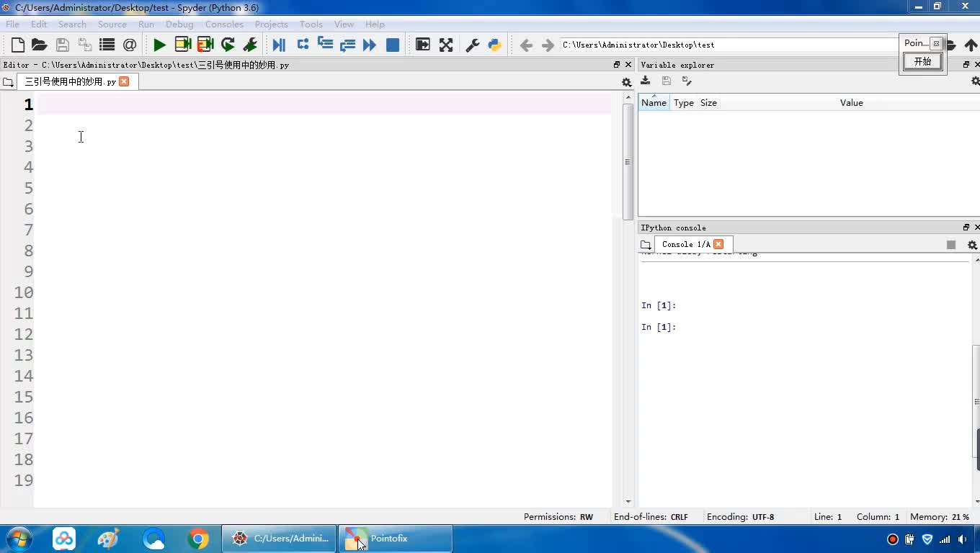Open the IPython console options gear menu

click(972, 245)
